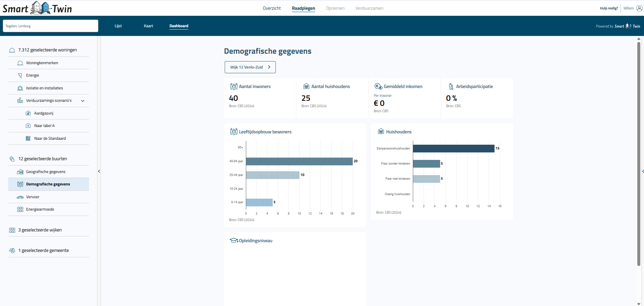644x306 pixels.
Task: Click the Aardgasvrij flame icon
Action: point(28,113)
